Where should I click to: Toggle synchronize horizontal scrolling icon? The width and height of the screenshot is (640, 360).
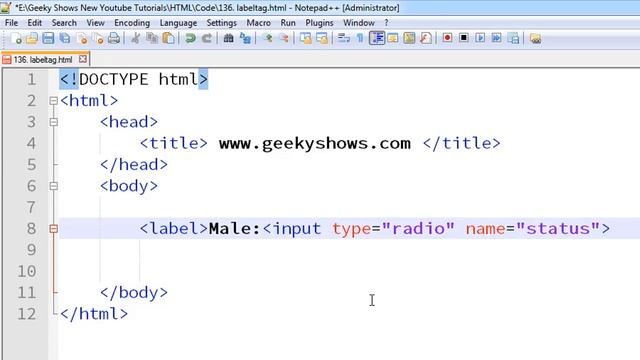coord(322,38)
